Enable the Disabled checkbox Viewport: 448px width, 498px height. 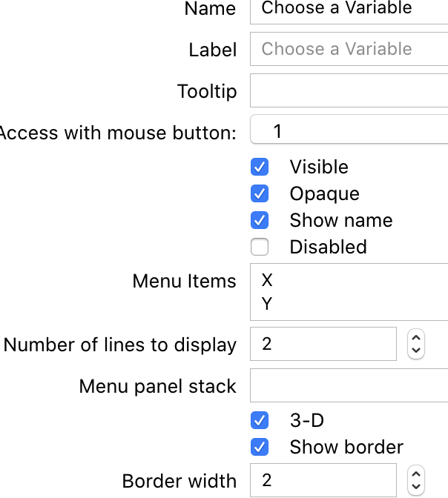tap(260, 247)
